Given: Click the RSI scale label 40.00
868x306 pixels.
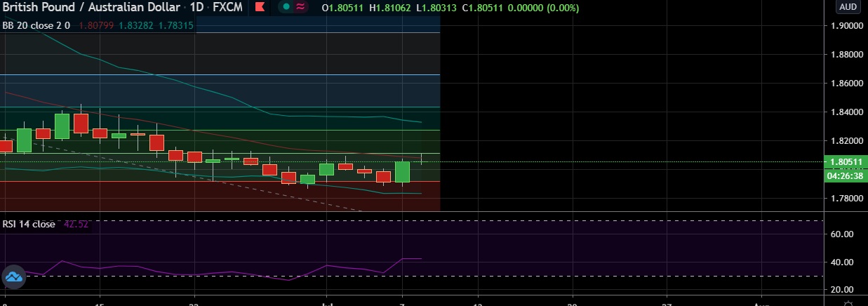Looking at the screenshot, I should coord(841,262).
